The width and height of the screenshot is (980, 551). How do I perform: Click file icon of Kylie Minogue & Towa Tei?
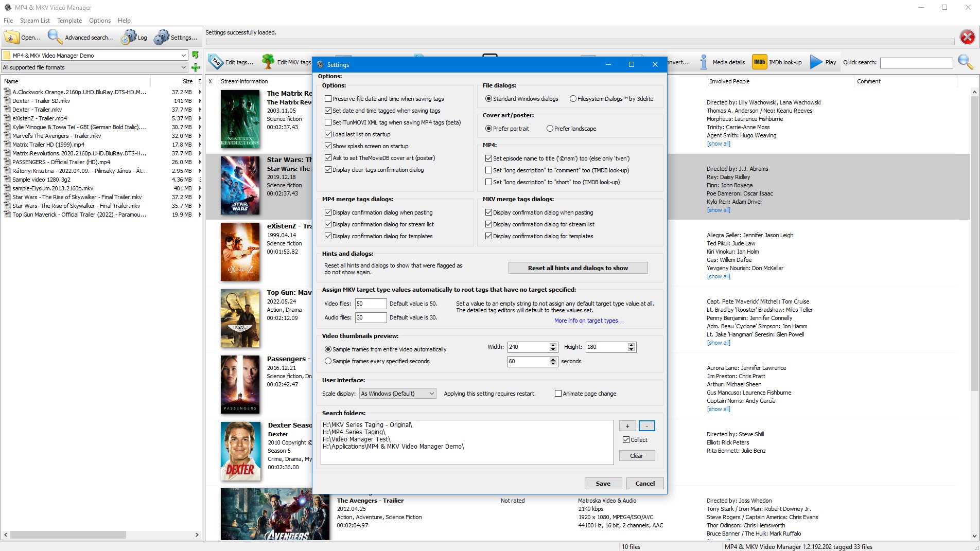click(7, 127)
